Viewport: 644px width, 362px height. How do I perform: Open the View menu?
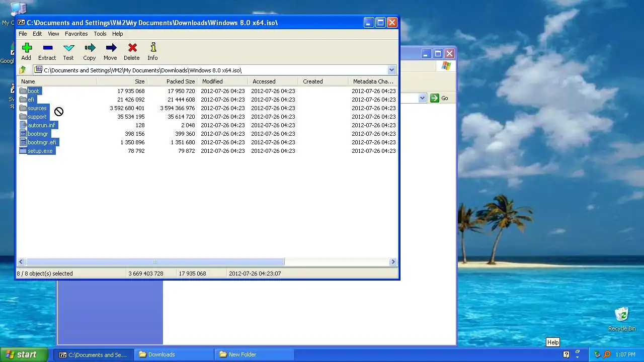pyautogui.click(x=53, y=34)
